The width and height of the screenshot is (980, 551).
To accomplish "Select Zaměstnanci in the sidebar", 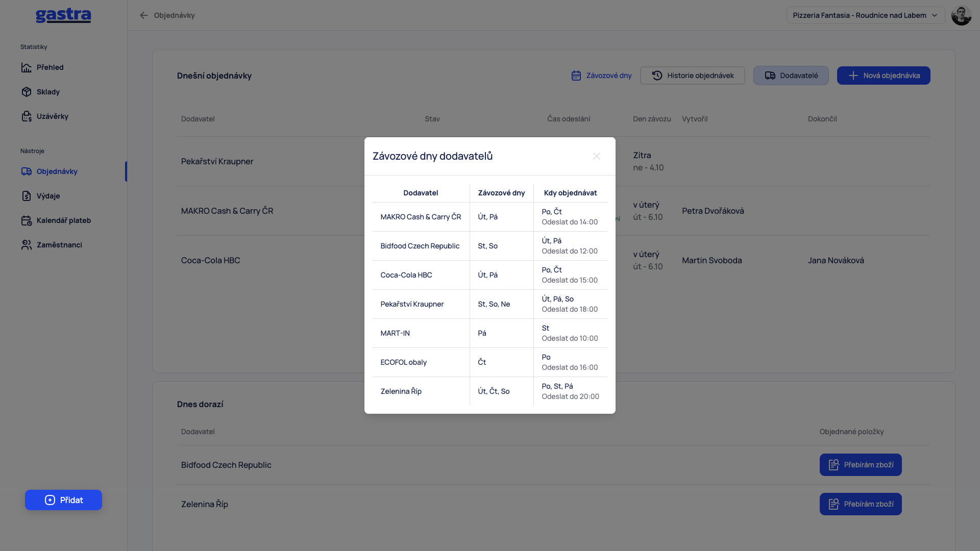I will coord(59,245).
